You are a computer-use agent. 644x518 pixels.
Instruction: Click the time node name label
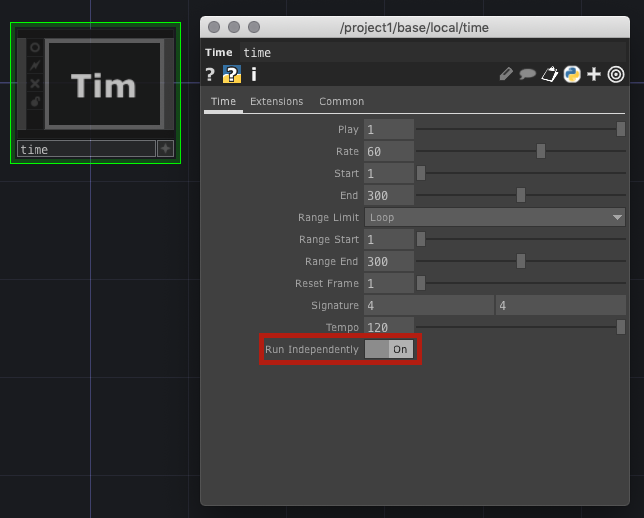tap(86, 149)
